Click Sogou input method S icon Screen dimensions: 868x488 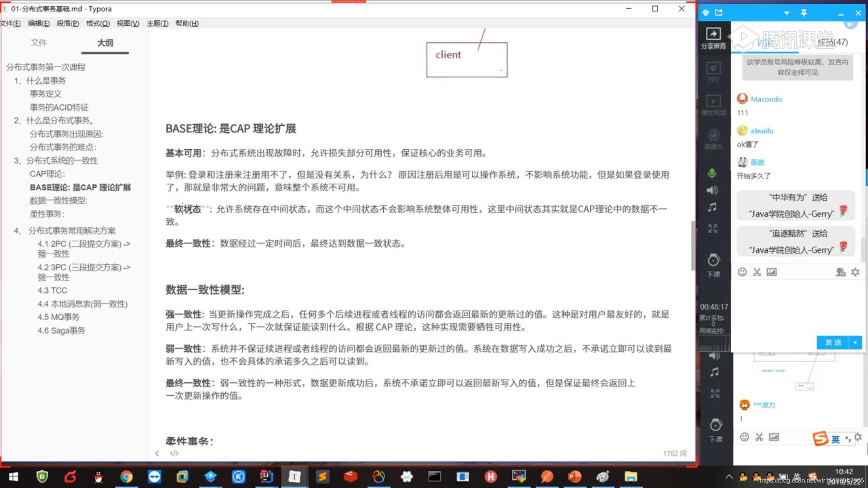(x=820, y=438)
